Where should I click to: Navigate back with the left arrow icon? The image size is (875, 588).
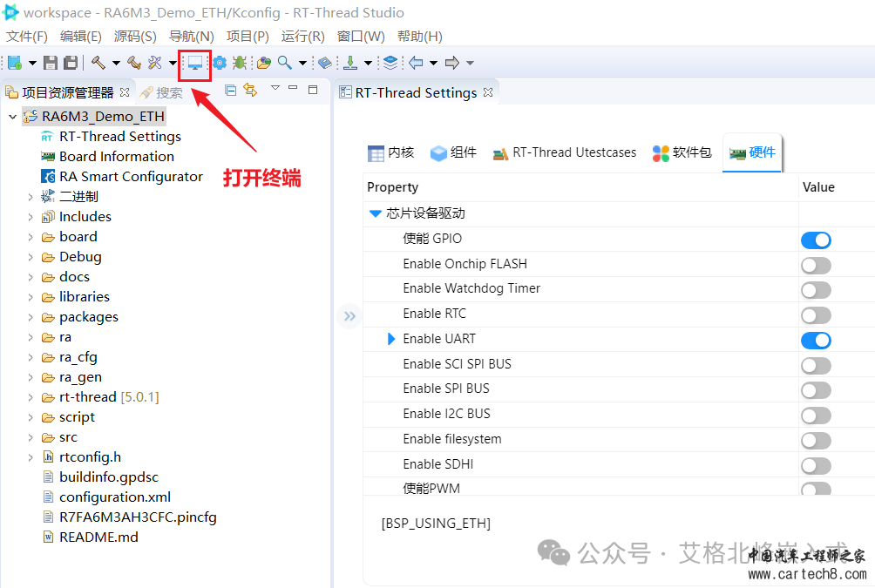(416, 63)
